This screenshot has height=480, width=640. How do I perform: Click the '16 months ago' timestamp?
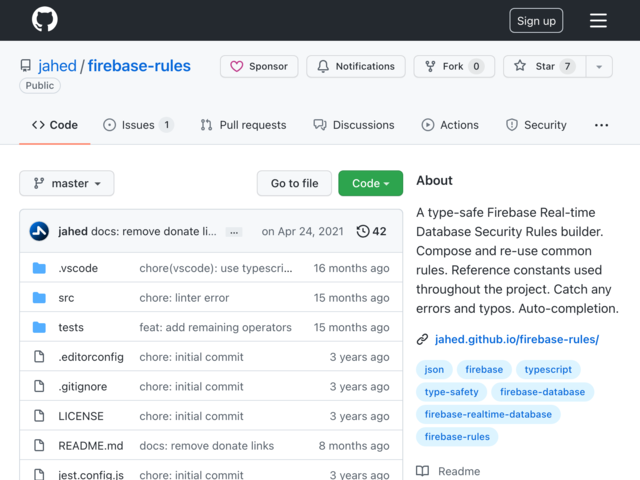click(351, 268)
